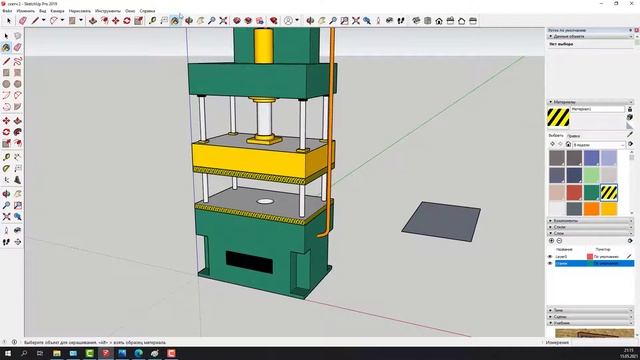Open the layers Details arrow button
This screenshot has width=640, height=360.
630,241
